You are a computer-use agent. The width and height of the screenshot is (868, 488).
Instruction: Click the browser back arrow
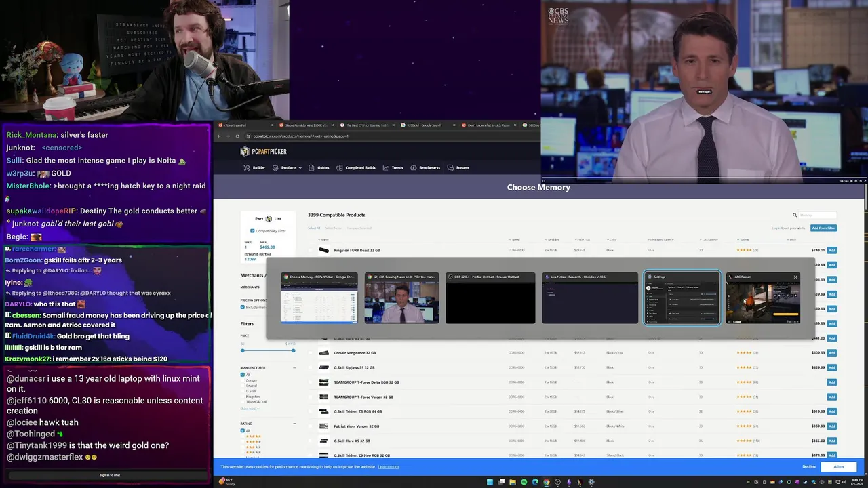[x=219, y=136]
